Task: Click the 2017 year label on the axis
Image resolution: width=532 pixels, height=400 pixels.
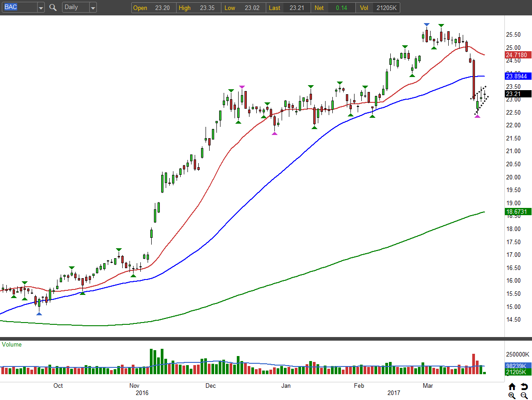Action: click(393, 393)
